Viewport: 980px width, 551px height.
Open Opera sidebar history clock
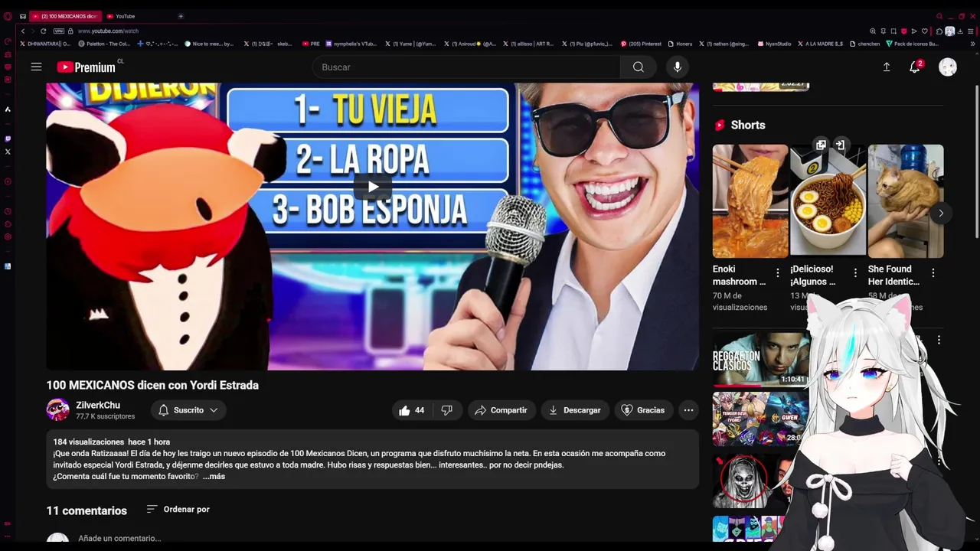[x=8, y=211]
